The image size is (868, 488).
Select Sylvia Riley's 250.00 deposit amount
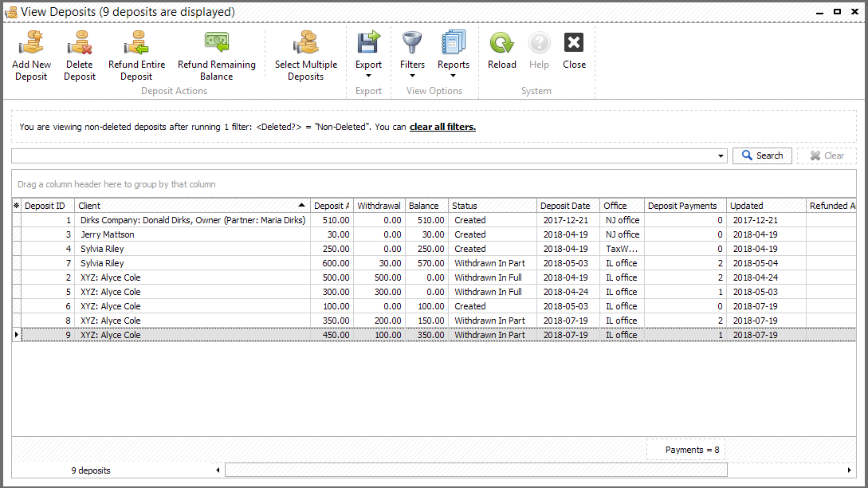[332, 249]
